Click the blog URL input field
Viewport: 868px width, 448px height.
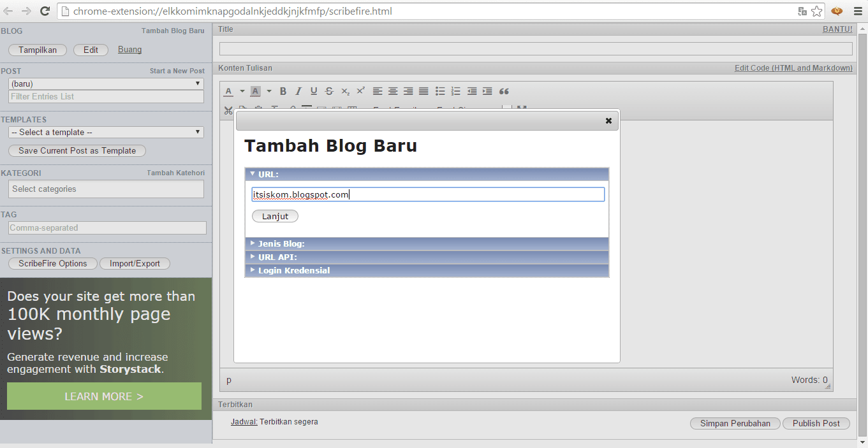428,194
